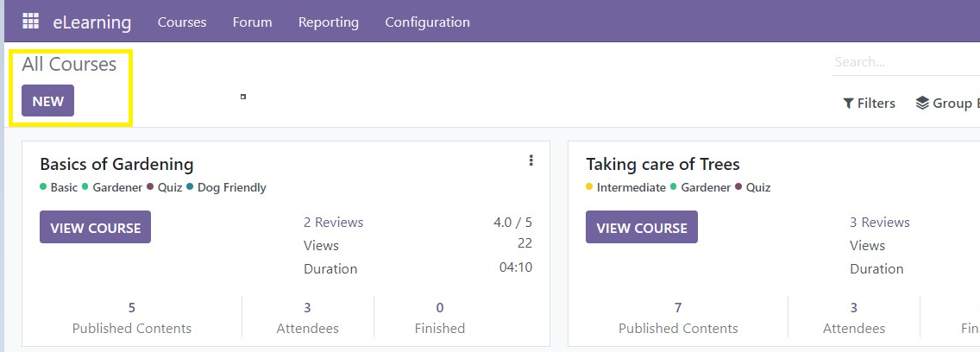This screenshot has height=352, width=980.
Task: Select the Dog Friendly tag
Action: (x=226, y=187)
